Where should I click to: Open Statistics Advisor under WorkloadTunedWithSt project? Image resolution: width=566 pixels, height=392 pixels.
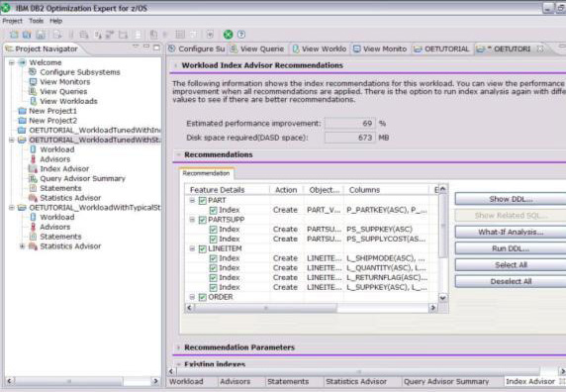pyautogui.click(x=70, y=198)
